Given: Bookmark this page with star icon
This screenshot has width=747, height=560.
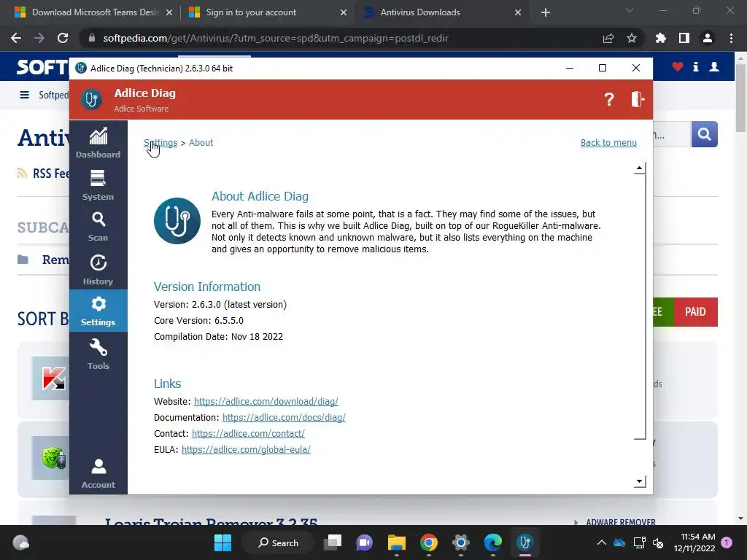Looking at the screenshot, I should [632, 38].
